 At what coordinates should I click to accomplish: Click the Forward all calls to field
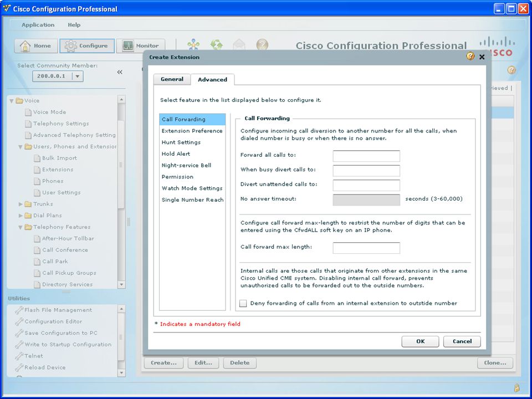click(x=366, y=156)
